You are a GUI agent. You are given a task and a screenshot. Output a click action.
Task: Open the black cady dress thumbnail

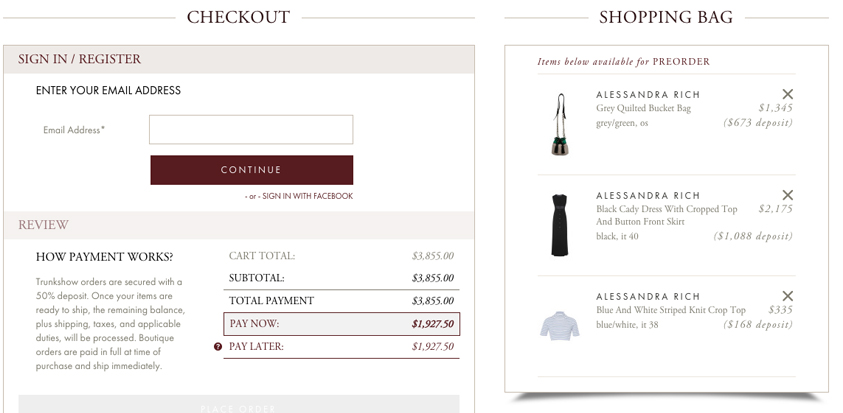coord(560,224)
